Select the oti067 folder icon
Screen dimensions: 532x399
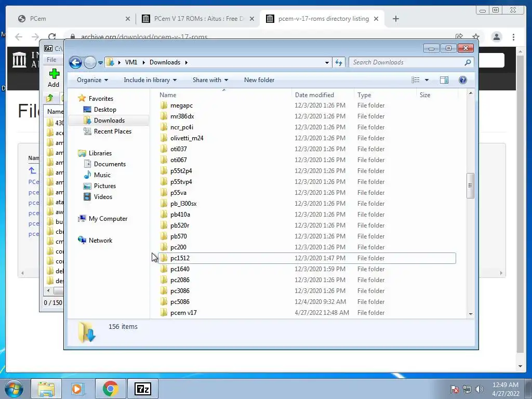pos(164,159)
